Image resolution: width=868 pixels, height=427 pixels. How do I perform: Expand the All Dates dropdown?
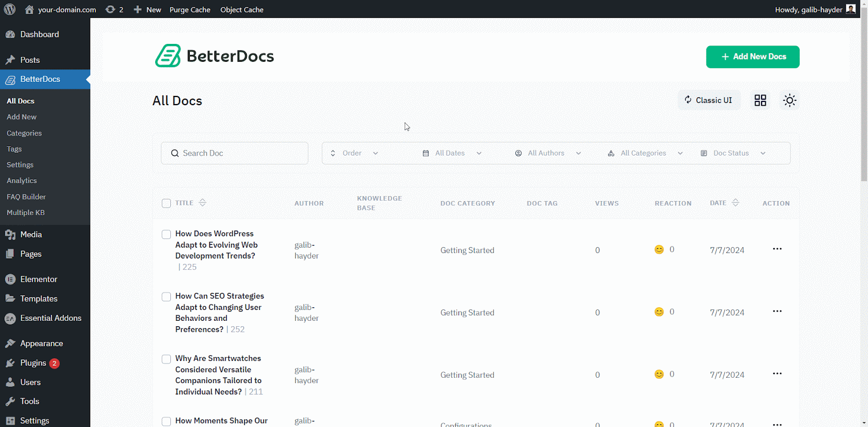pos(452,153)
